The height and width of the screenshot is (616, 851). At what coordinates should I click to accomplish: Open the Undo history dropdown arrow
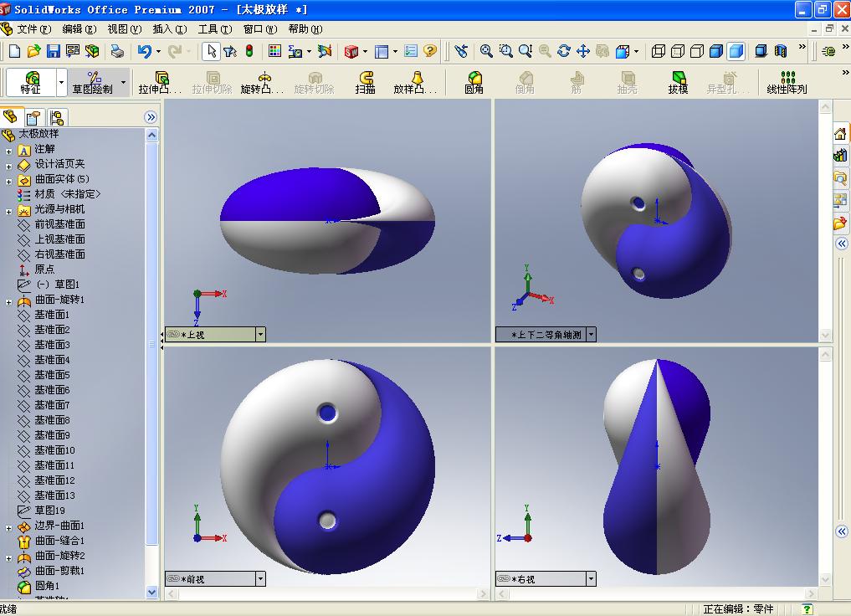point(158,52)
